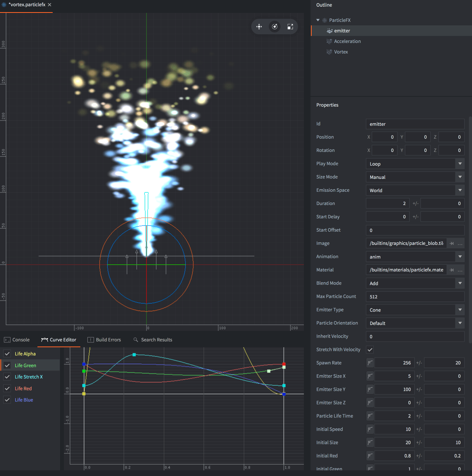Select the Vortex modifier in the Outline
This screenshot has height=476, width=472.
[341, 52]
